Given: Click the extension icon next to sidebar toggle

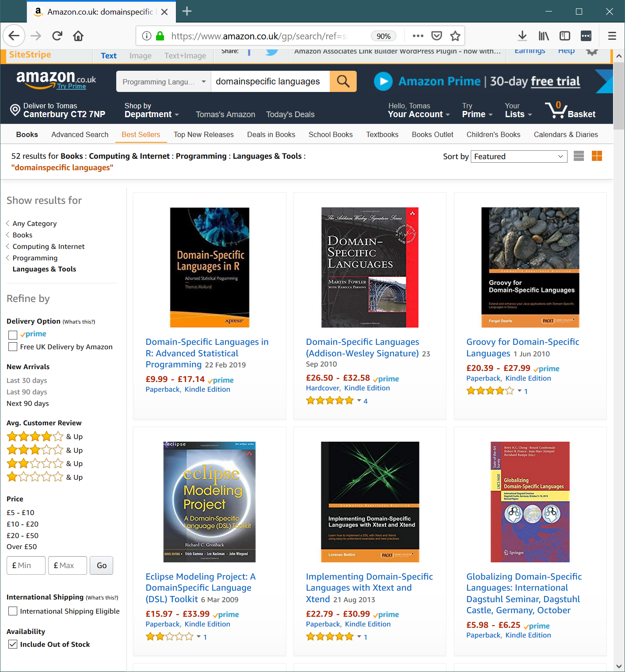Looking at the screenshot, I should pos(586,36).
